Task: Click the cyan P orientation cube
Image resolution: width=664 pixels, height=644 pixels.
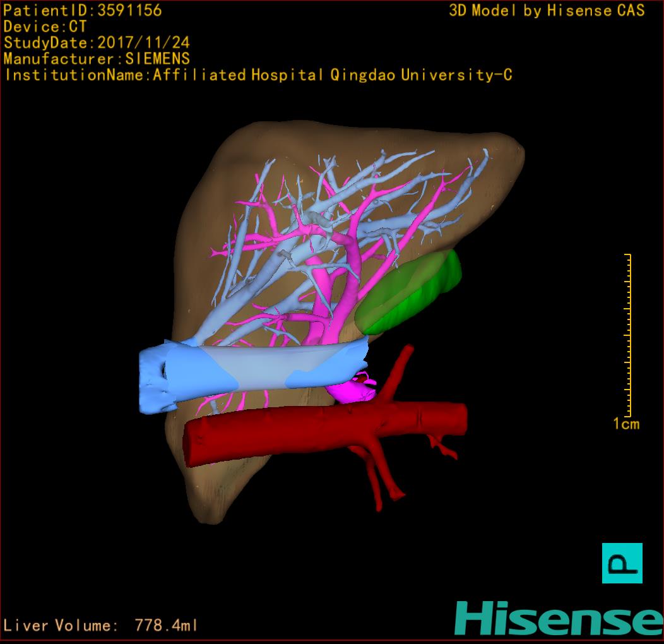Action: click(622, 563)
